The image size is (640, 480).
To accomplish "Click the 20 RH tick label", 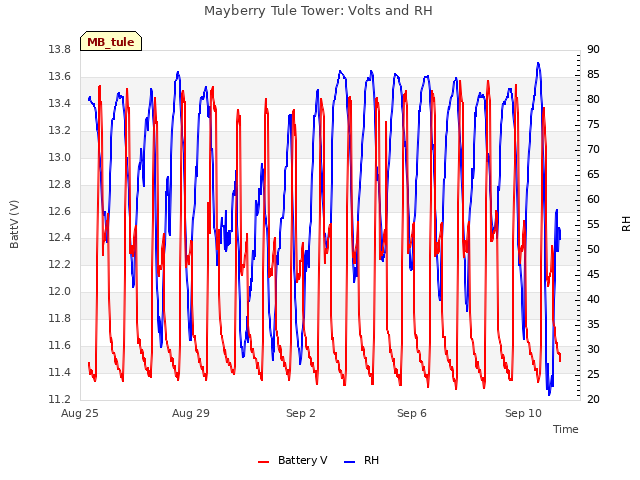I will (x=593, y=399).
